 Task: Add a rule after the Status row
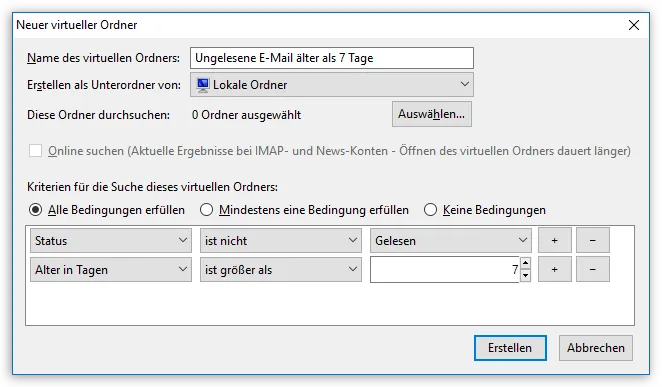tap(554, 241)
